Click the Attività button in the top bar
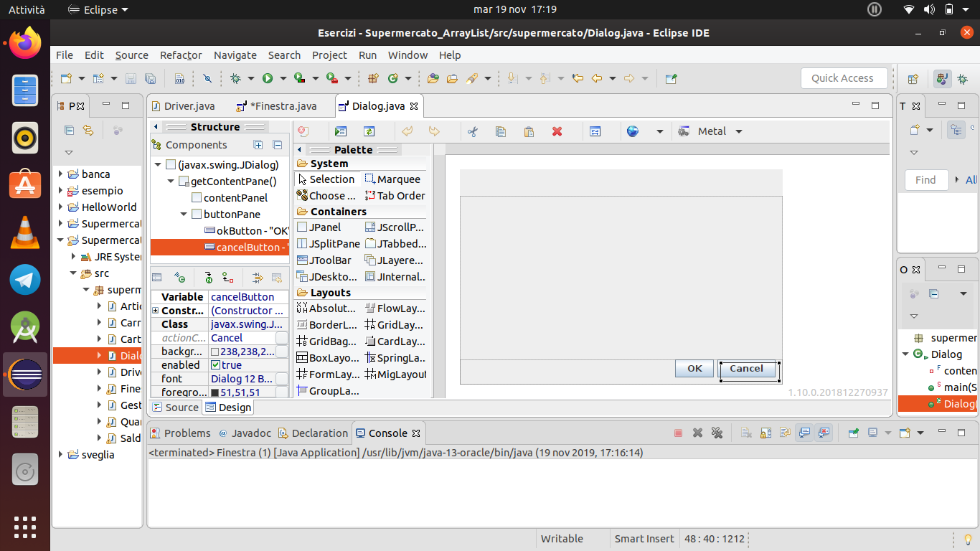 click(27, 9)
